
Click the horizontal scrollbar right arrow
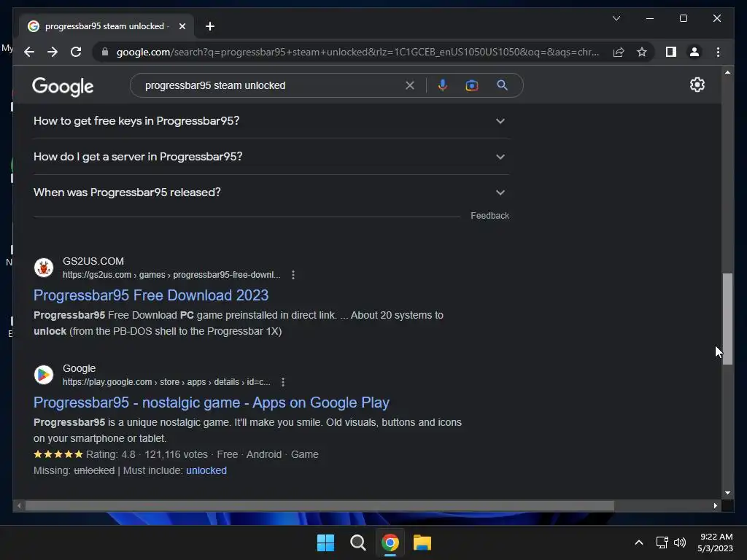click(715, 506)
